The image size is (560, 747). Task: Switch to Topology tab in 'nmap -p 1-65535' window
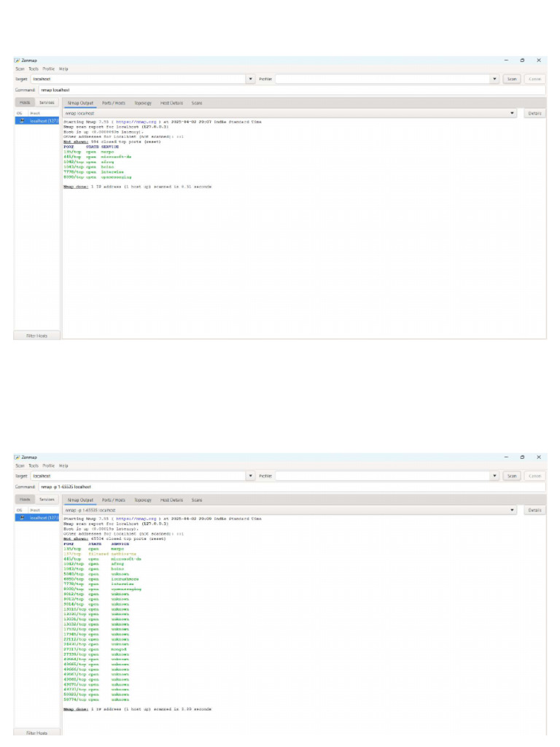(143, 500)
